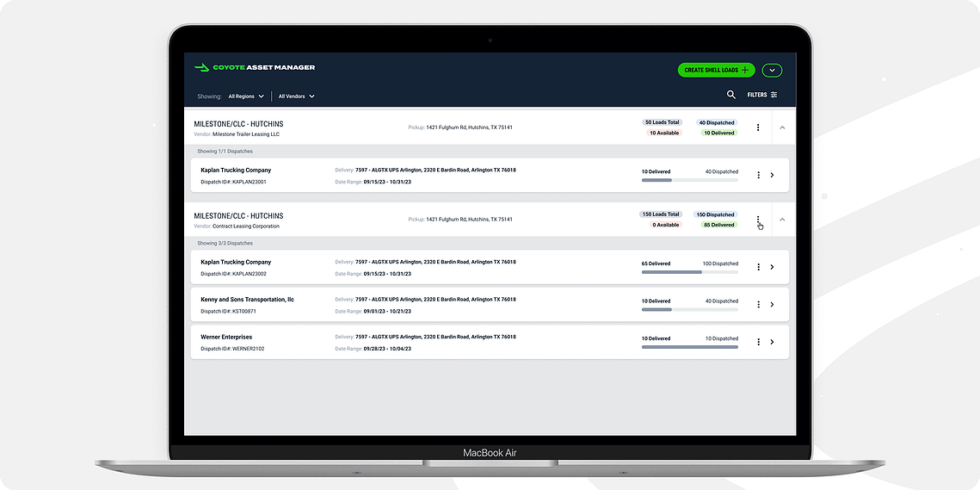The width and height of the screenshot is (980, 490).
Task: Open kebab menu for dispatch KAPLAN23001
Action: coord(758,175)
